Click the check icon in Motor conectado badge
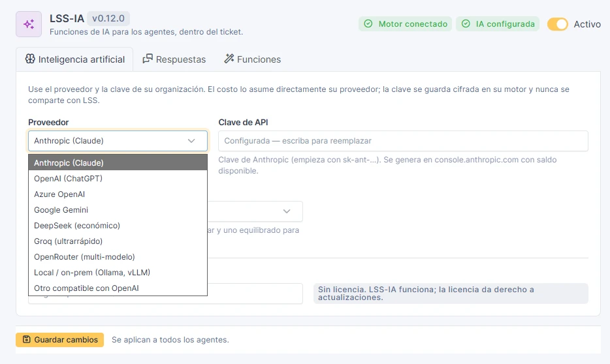Viewport: 610px width, 364px height. (x=368, y=23)
